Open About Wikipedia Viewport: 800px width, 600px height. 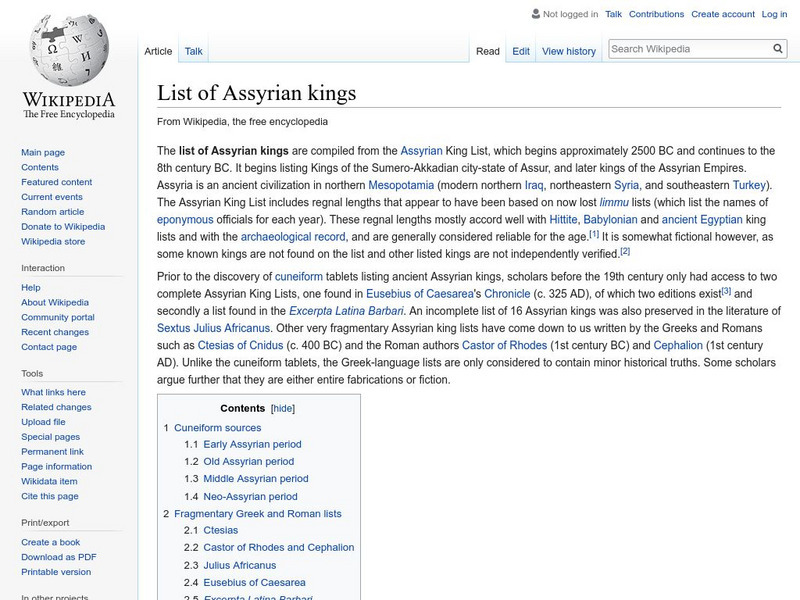pyautogui.click(x=55, y=302)
